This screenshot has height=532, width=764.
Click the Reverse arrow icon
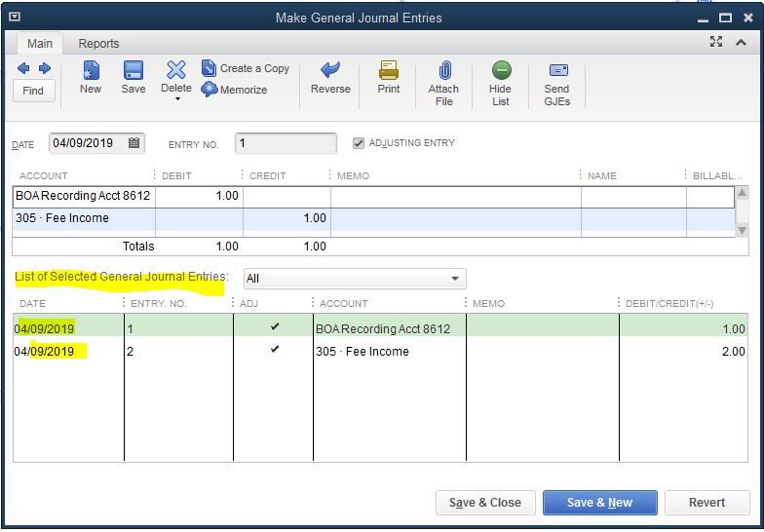point(330,70)
